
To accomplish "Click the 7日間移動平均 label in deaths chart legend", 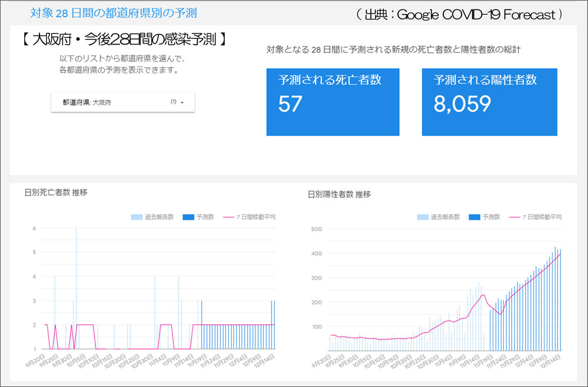I will (256, 217).
